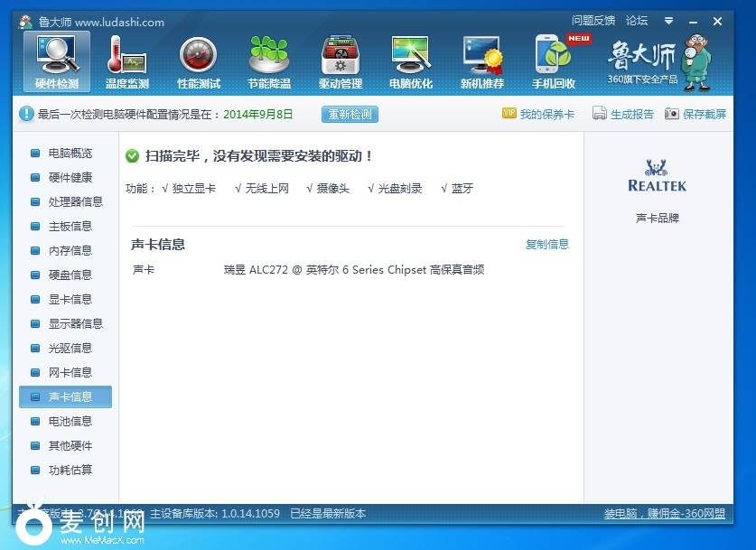Click 生成报告 to generate report
The width and height of the screenshot is (756, 550).
tap(623, 115)
